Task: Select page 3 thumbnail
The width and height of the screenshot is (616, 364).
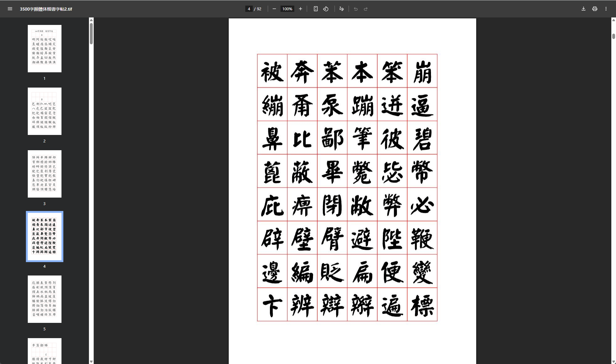Action: (44, 174)
